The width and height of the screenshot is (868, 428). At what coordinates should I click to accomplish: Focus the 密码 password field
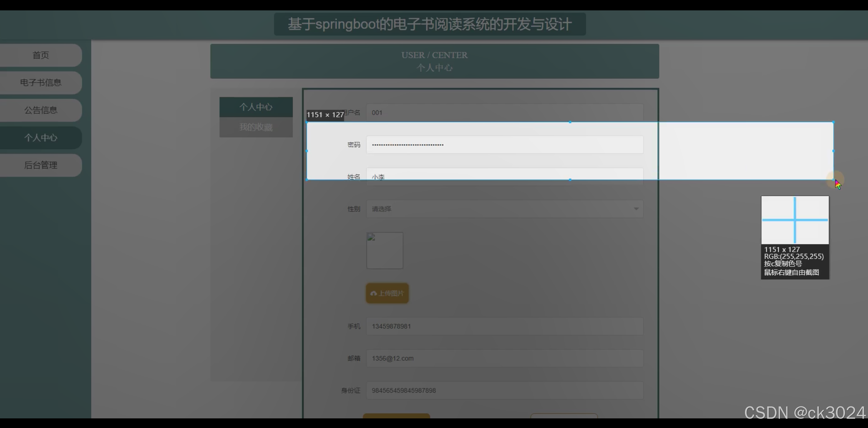coord(504,145)
